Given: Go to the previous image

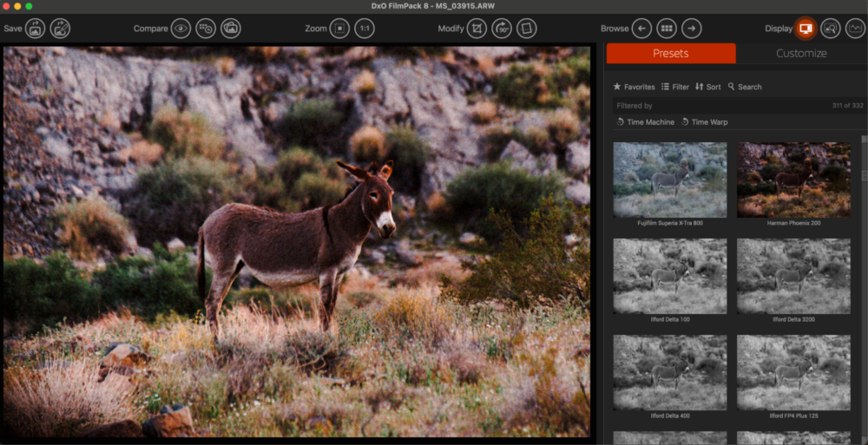Looking at the screenshot, I should (x=641, y=29).
